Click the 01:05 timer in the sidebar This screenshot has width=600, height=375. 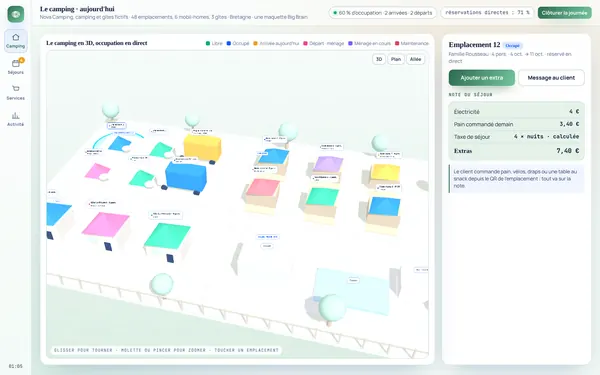tap(16, 366)
